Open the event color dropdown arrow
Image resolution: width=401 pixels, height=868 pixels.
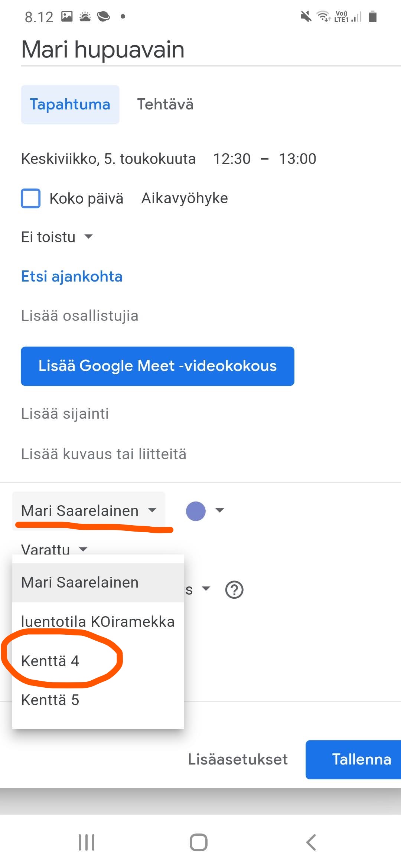220,510
